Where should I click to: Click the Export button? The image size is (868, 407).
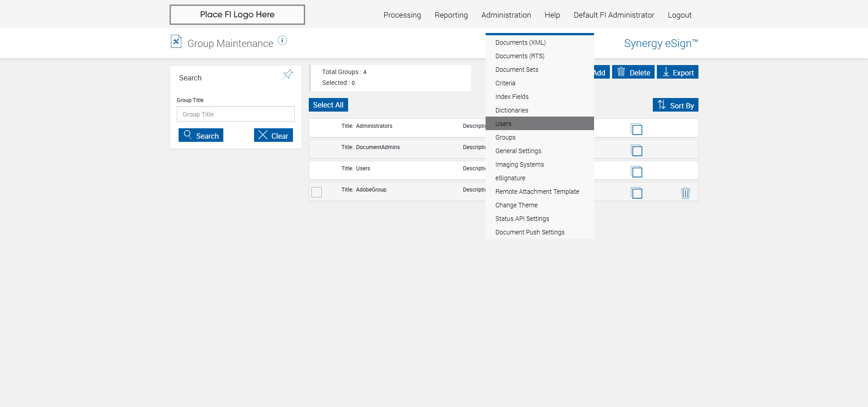677,72
